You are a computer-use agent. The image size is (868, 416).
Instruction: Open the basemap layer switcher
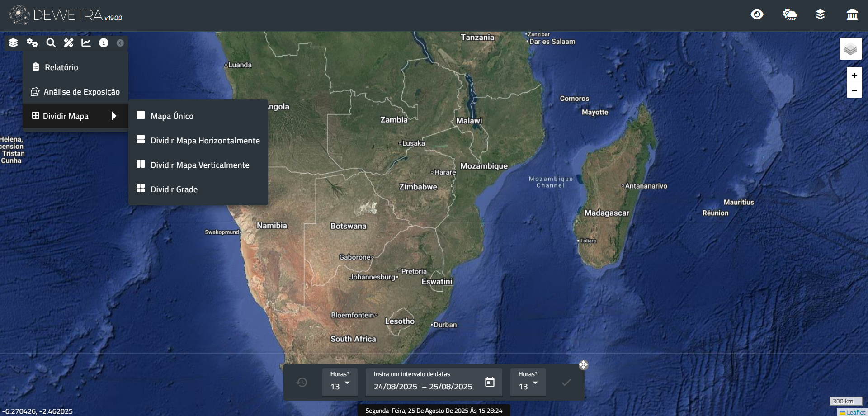coord(850,49)
